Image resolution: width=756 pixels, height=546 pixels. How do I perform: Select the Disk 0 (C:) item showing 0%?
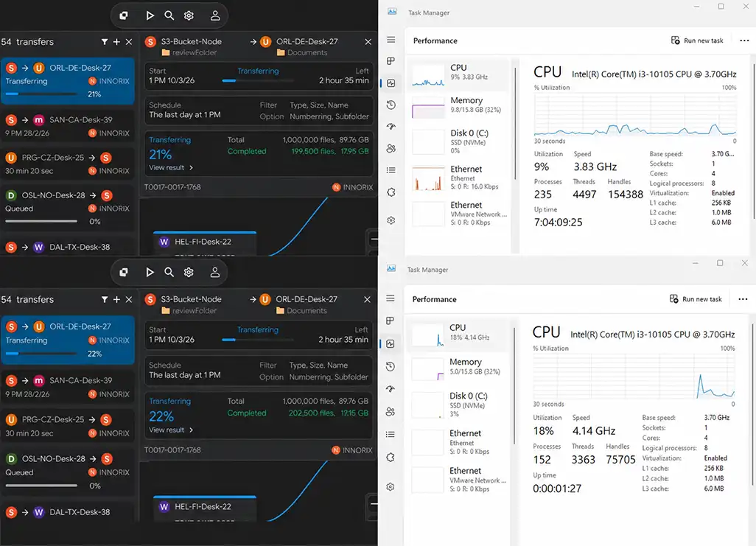coord(460,141)
